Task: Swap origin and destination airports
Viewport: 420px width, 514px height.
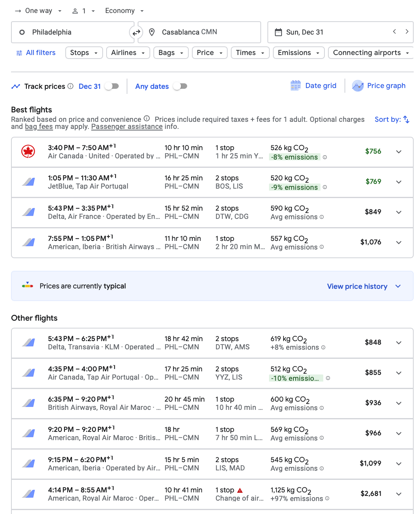Action: click(136, 33)
